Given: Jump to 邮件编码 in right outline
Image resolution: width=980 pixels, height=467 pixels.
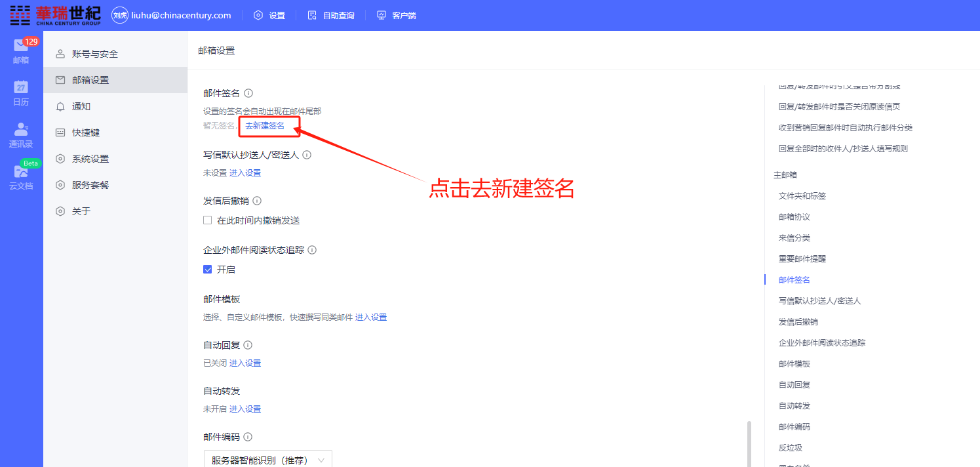Looking at the screenshot, I should coord(794,426).
